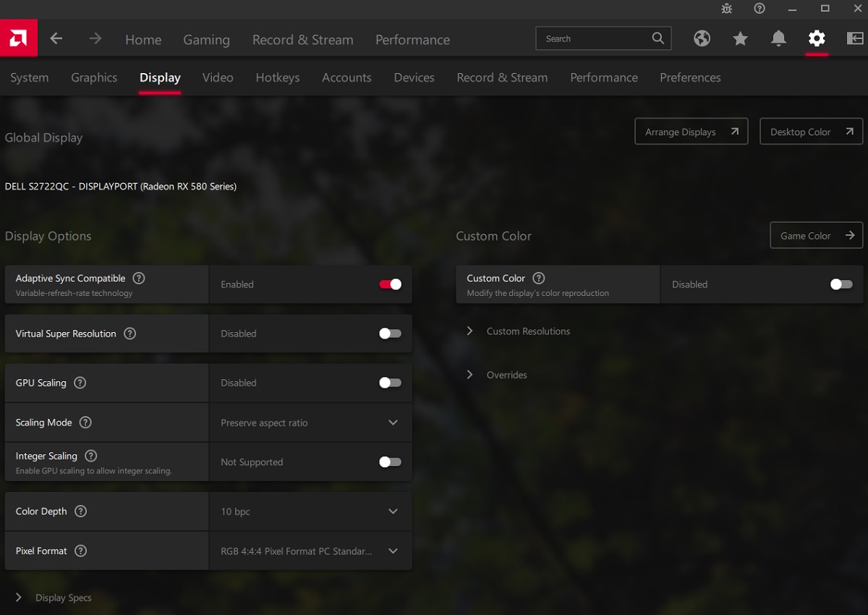
Task: Open top Record & Stream menu
Action: (x=303, y=40)
